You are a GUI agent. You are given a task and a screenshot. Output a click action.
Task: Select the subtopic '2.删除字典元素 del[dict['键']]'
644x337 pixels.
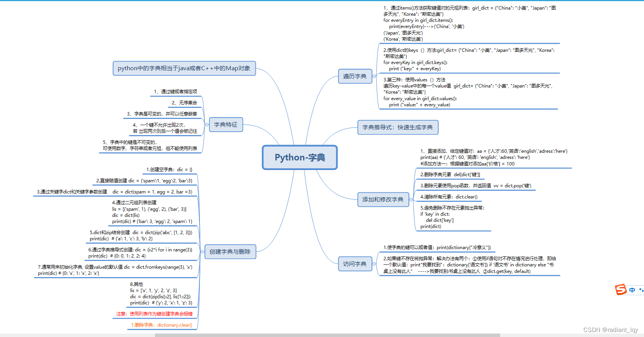[450, 175]
